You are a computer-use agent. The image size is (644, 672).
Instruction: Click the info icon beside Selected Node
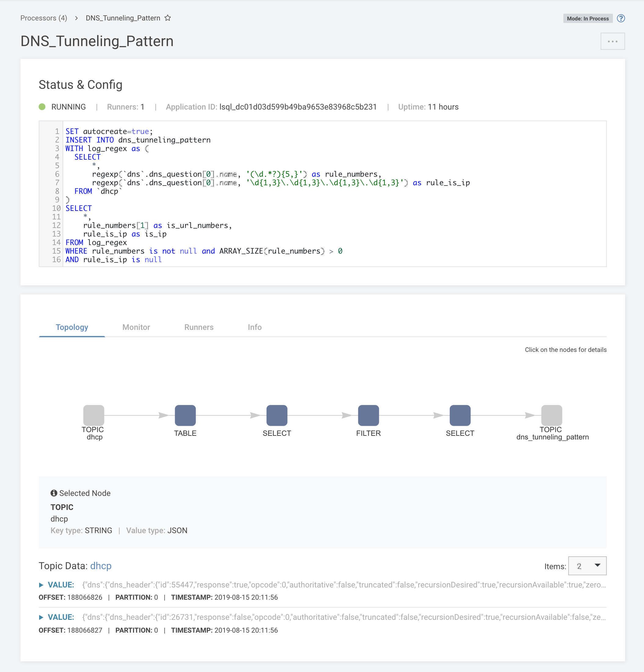(54, 493)
